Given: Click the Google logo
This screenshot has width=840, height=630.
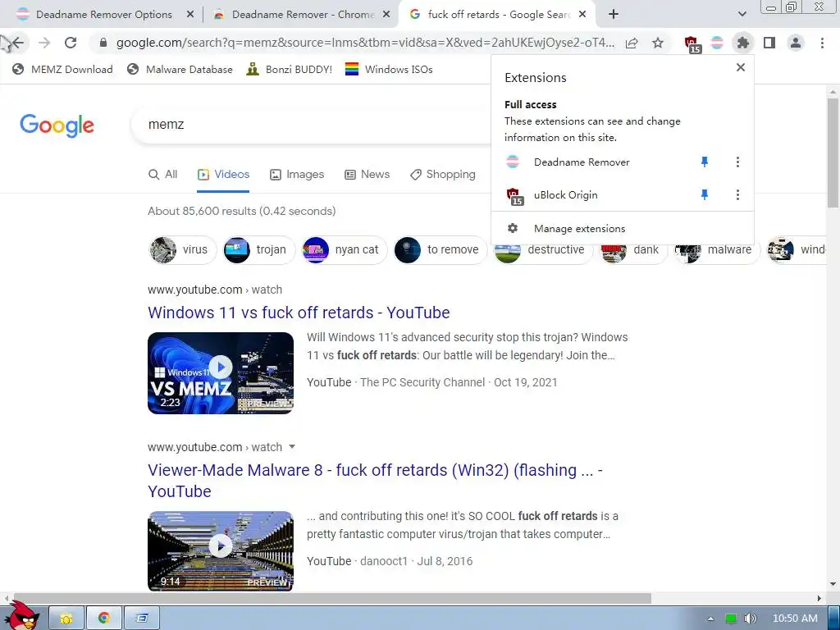Looking at the screenshot, I should pos(57,126).
